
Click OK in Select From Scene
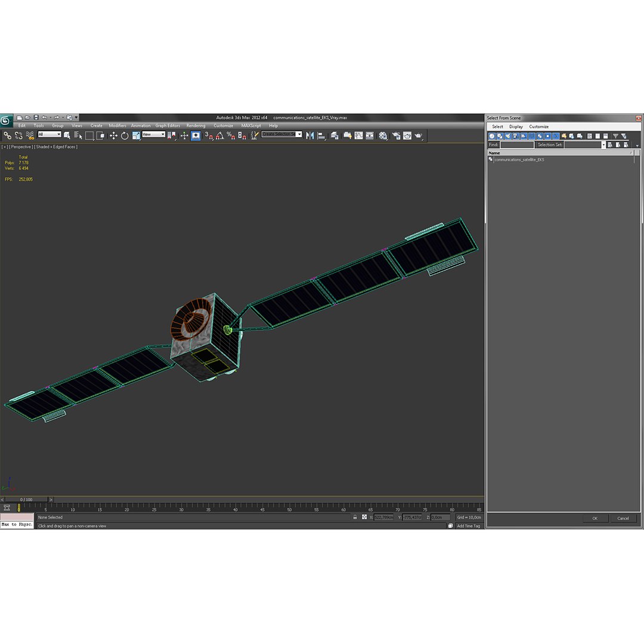coord(595,518)
